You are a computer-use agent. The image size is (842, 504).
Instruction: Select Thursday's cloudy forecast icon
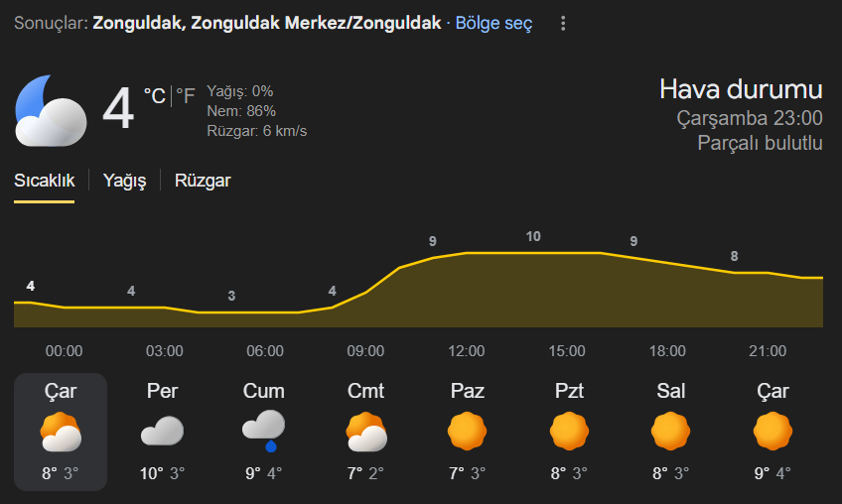[x=162, y=432]
